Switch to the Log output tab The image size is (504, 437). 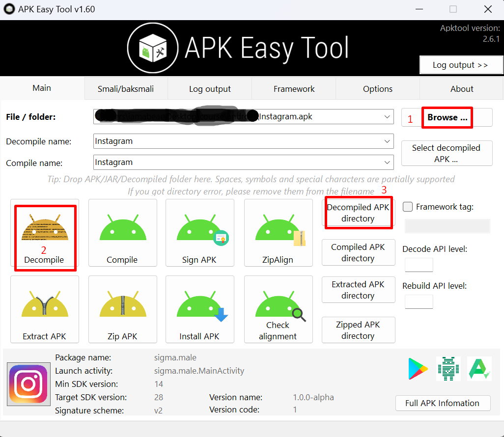[x=210, y=89]
